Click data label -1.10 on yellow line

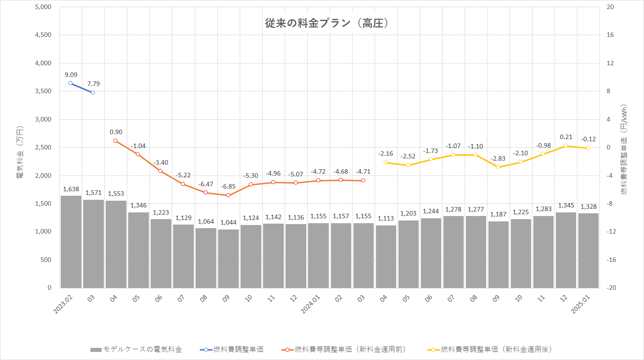(x=476, y=146)
